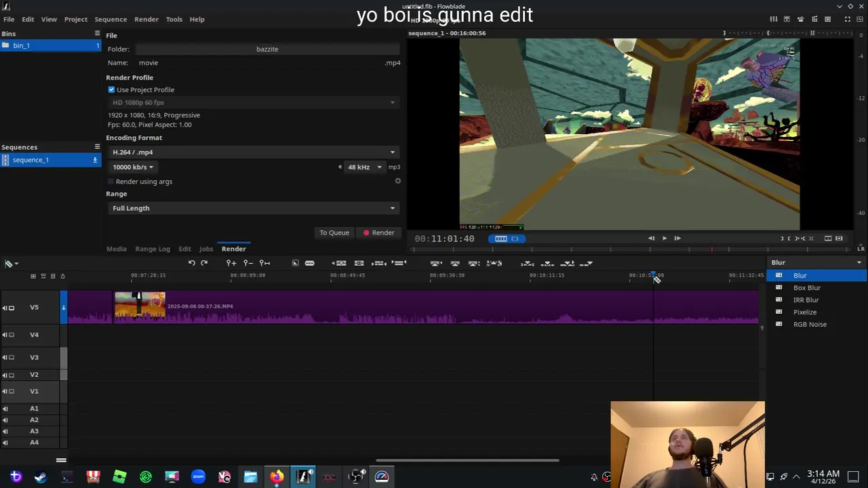Open the HD 1080p 60 fps profile dropdown
The width and height of the screenshot is (868, 488).
click(254, 102)
